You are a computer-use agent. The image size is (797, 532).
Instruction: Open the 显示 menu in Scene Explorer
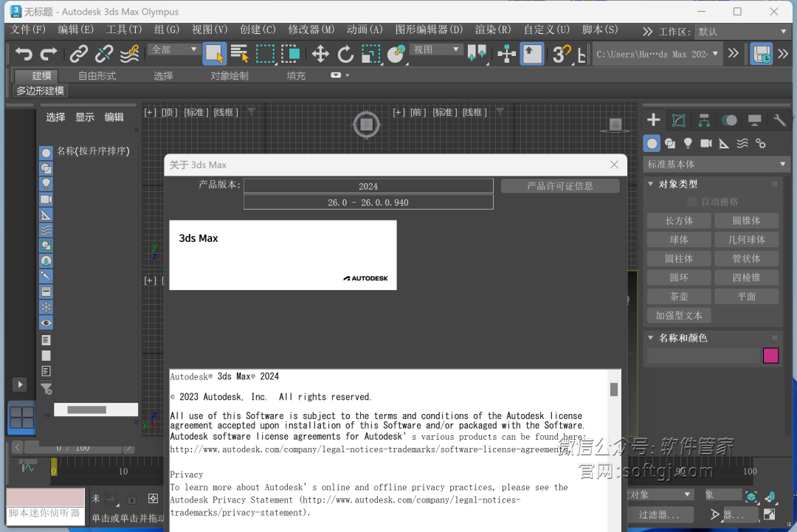coord(85,117)
